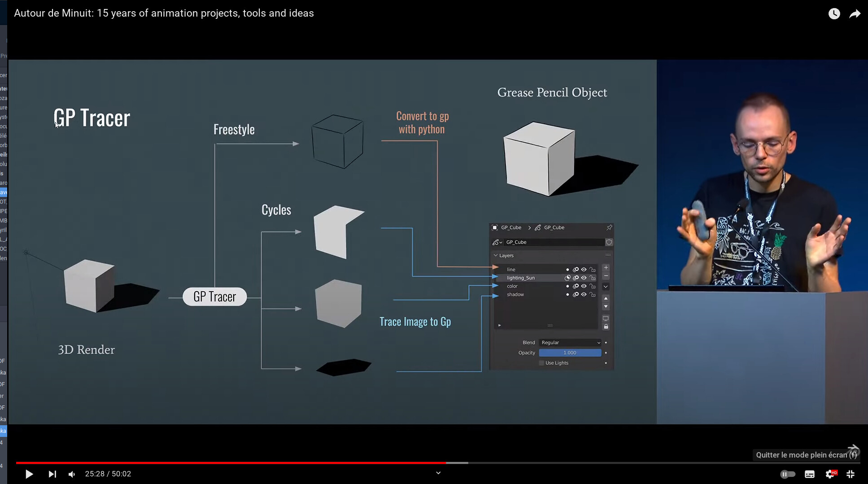Viewport: 868px width, 484px height.
Task: Toggle the autoplay switch
Action: point(788,474)
